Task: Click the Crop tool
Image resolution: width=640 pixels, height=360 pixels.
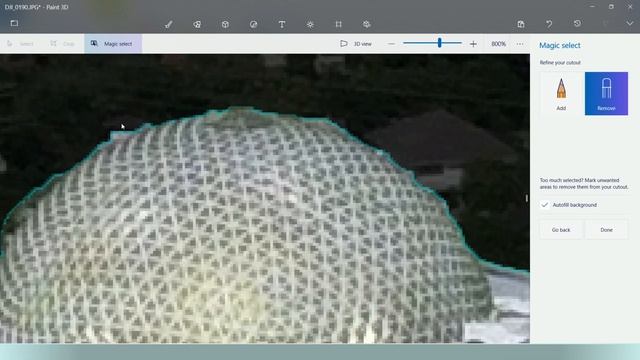Action: point(62,44)
